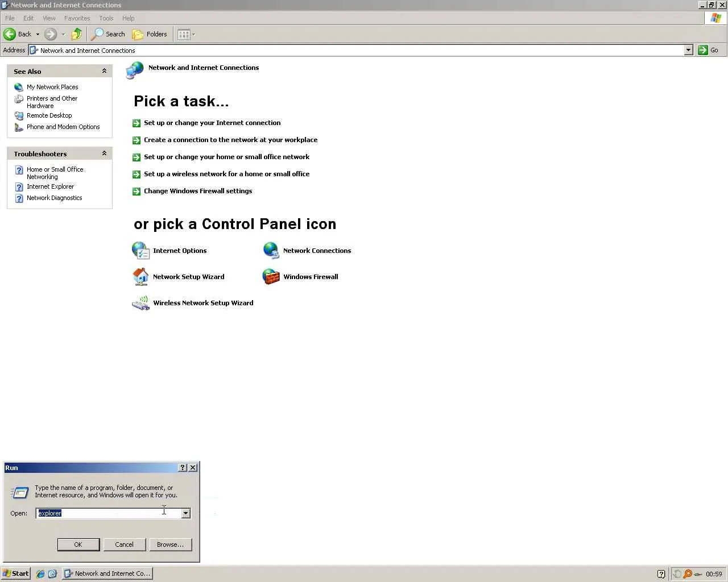
Task: Click the Views toolbar icon
Action: click(x=183, y=34)
